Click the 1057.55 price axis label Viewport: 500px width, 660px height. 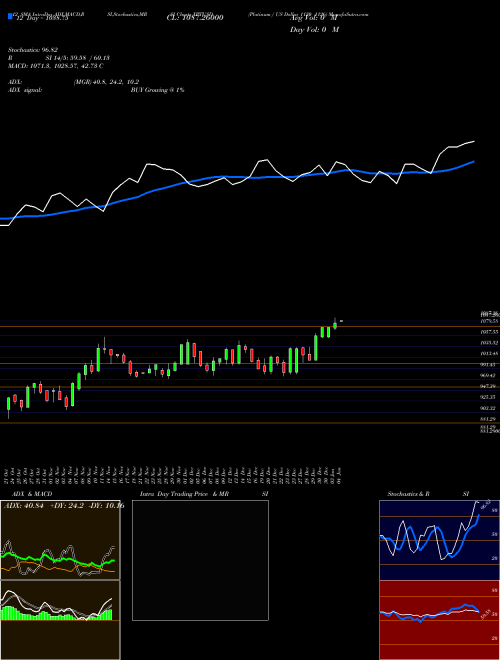489,332
